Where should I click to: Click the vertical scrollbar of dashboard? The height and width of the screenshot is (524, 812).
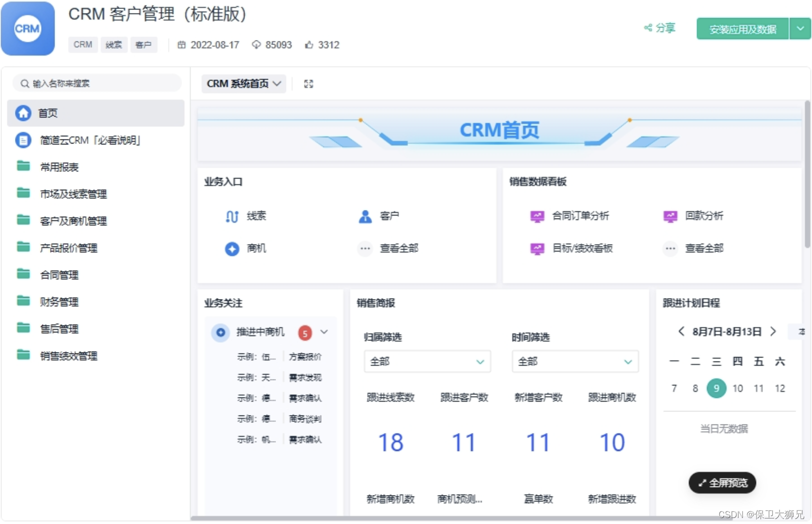[807, 174]
